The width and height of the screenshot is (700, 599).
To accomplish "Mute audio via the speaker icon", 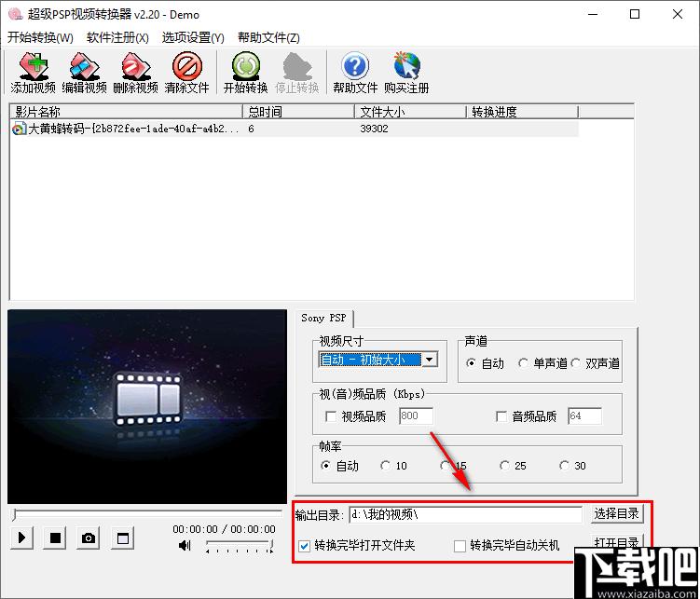I will (185, 545).
